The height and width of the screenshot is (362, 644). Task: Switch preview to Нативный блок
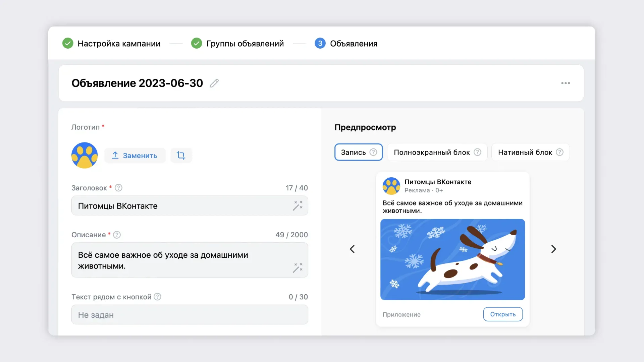pos(530,152)
